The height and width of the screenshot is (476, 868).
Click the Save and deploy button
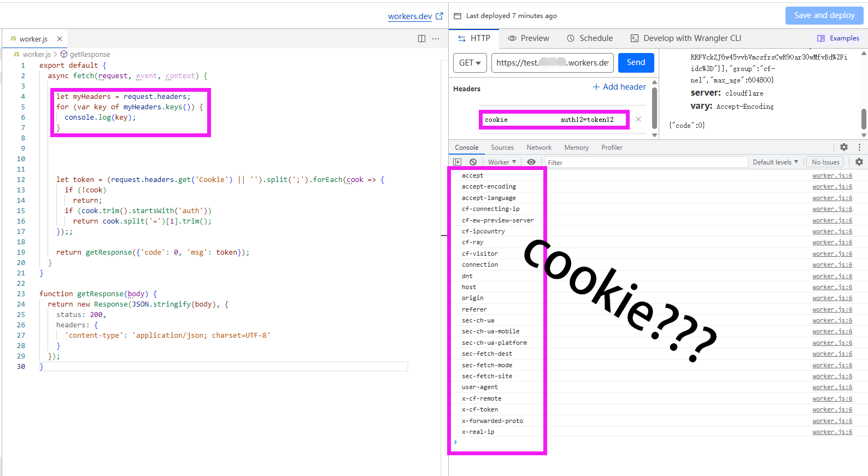(824, 15)
